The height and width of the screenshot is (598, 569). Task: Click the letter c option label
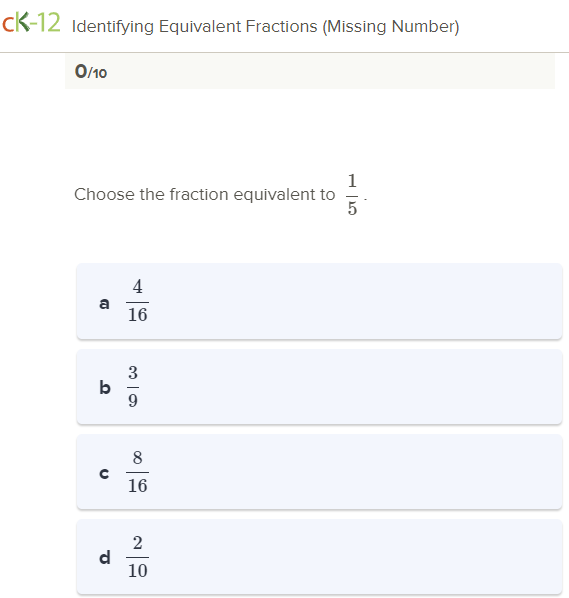pos(104,474)
